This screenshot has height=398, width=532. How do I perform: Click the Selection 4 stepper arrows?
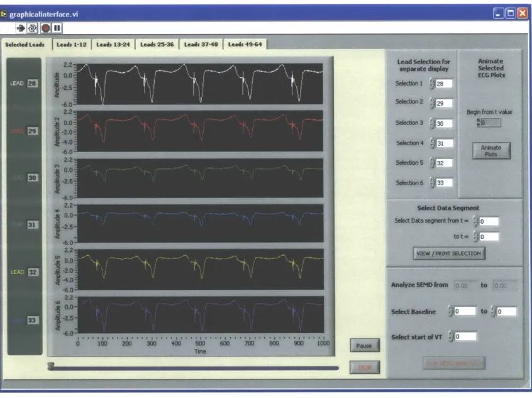tap(432, 143)
